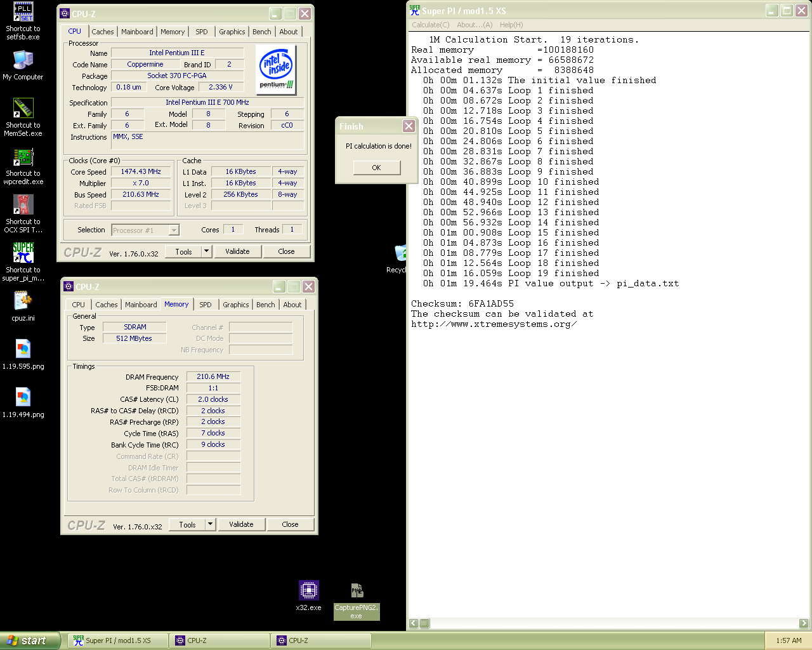The height and width of the screenshot is (650, 812).
Task: Open Caches tab in lower CPU-Z window
Action: (107, 305)
